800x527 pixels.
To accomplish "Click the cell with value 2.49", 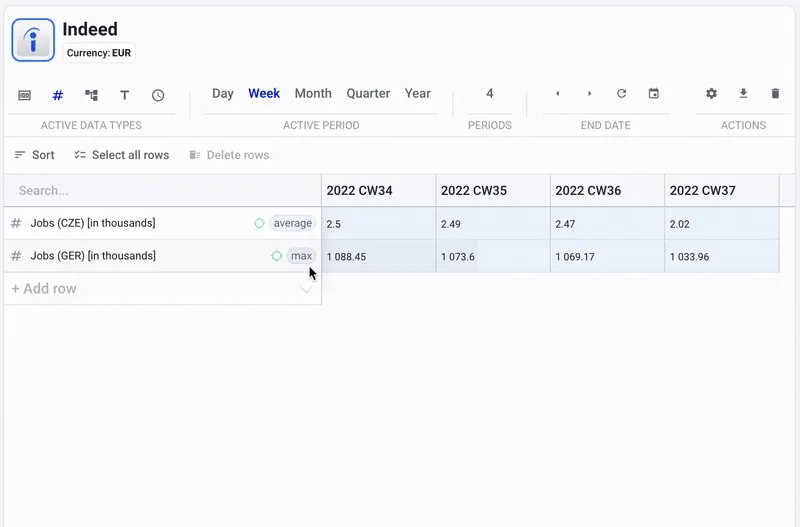I will click(493, 223).
